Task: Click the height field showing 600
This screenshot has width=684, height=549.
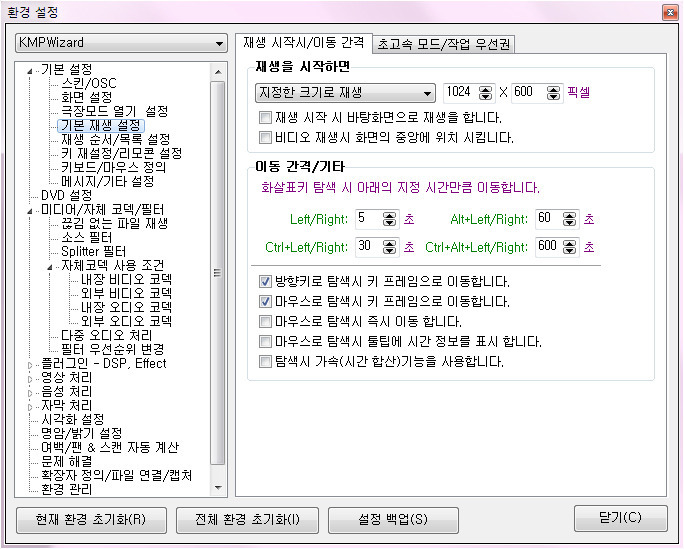Action: coord(529,92)
